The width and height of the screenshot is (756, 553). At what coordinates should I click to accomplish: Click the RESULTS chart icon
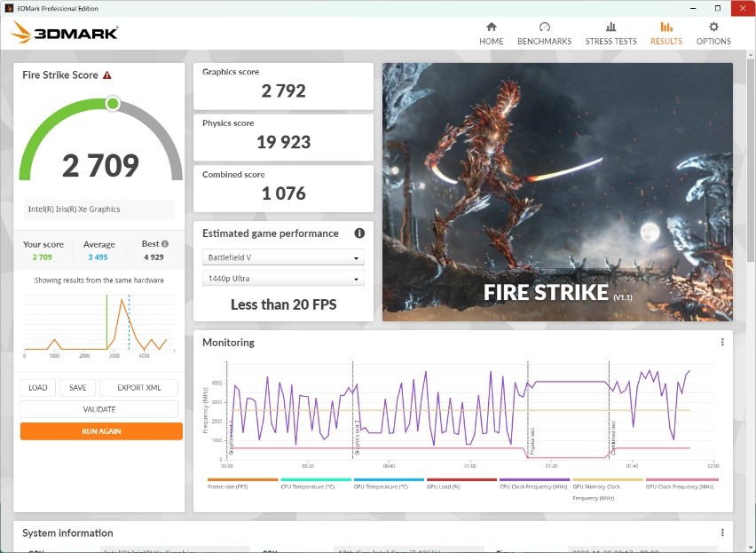(665, 28)
